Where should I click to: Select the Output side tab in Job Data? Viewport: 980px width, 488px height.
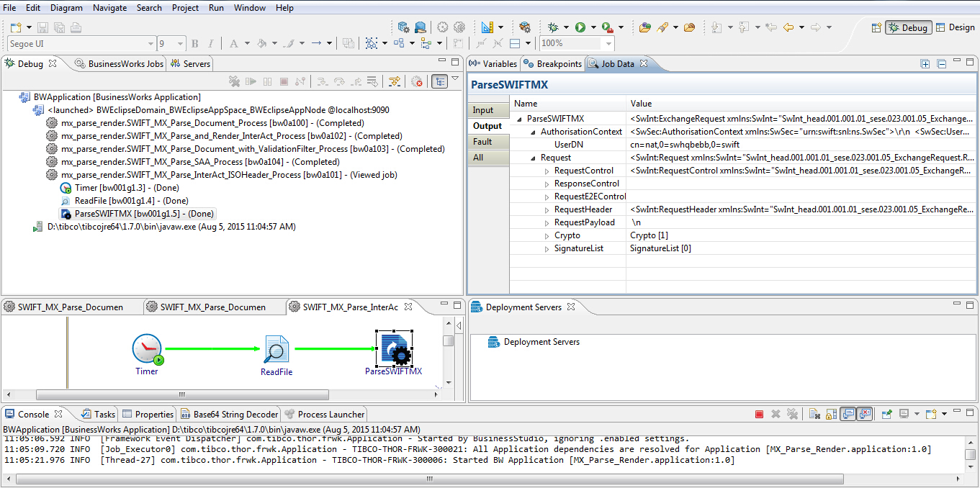click(x=487, y=126)
